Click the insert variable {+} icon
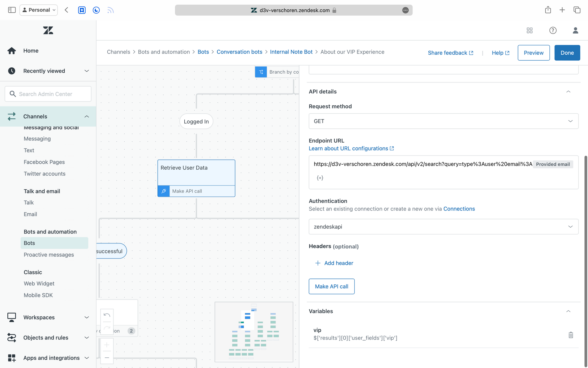The width and height of the screenshot is (588, 368). (320, 178)
